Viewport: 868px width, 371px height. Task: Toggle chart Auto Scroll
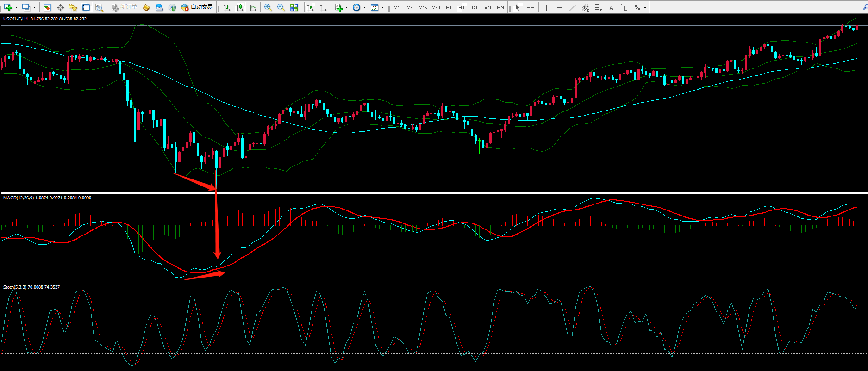pyautogui.click(x=310, y=7)
